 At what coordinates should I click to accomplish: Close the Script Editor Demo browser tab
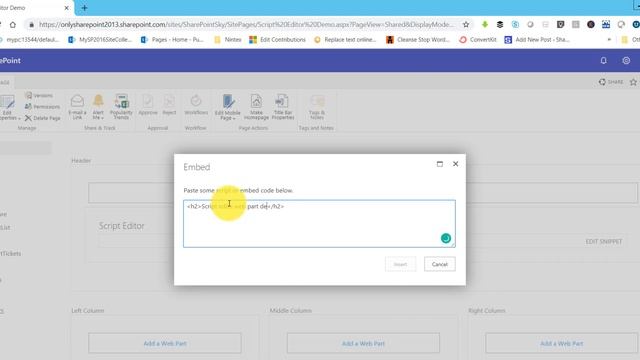click(x=67, y=8)
